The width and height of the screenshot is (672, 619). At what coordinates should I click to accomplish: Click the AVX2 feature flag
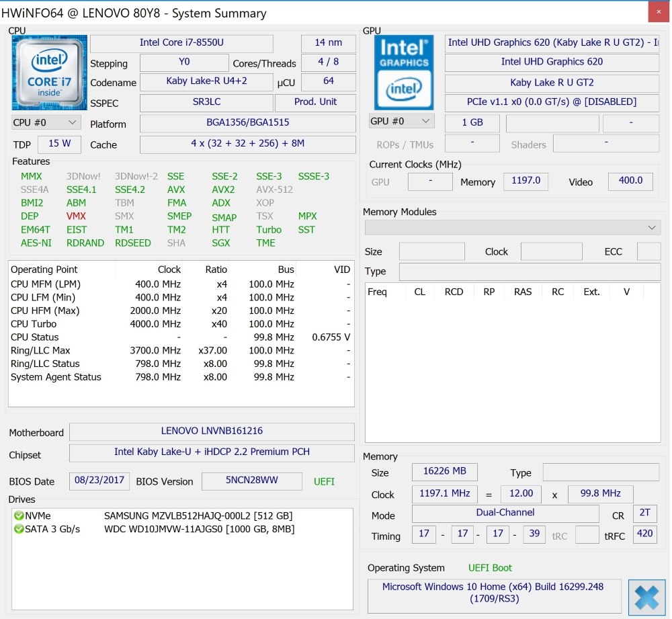point(223,190)
